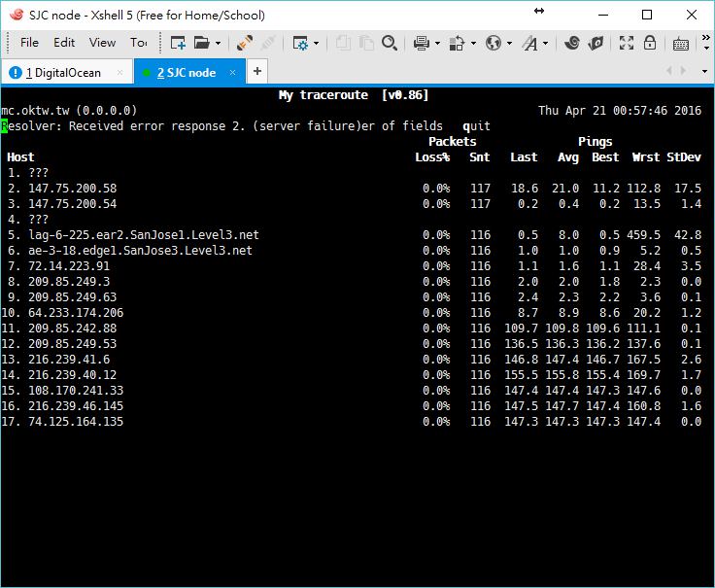Click the 74.125.164.135 host entry

(x=76, y=422)
